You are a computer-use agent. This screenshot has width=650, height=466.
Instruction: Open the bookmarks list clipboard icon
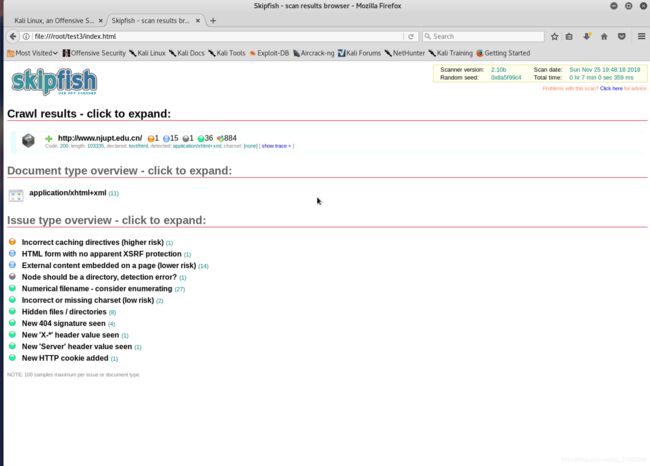(569, 36)
